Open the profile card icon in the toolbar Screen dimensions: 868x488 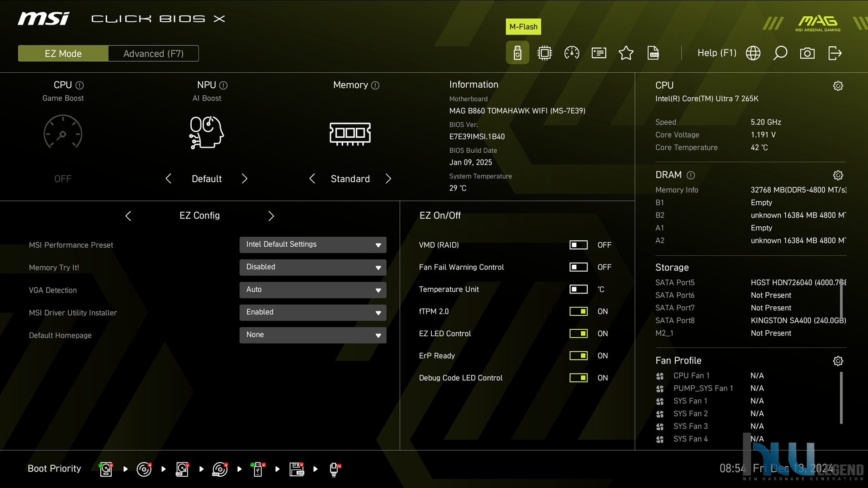(x=599, y=53)
